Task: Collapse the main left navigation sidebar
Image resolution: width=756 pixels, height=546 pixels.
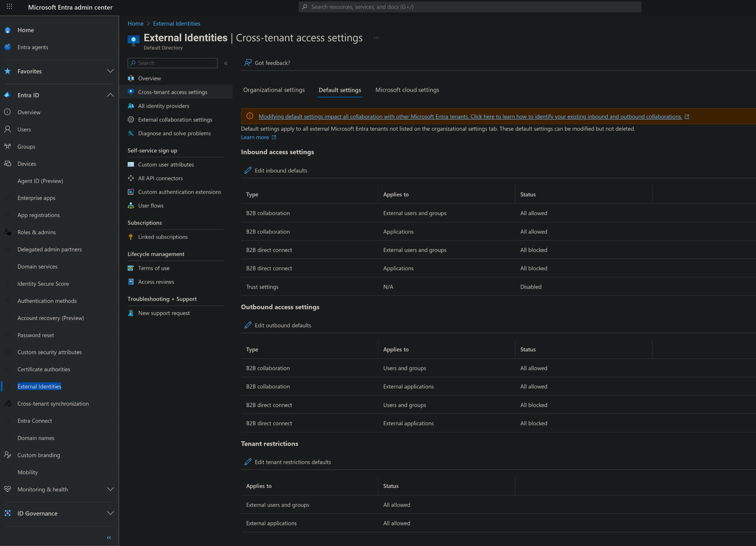Action: 109,537
